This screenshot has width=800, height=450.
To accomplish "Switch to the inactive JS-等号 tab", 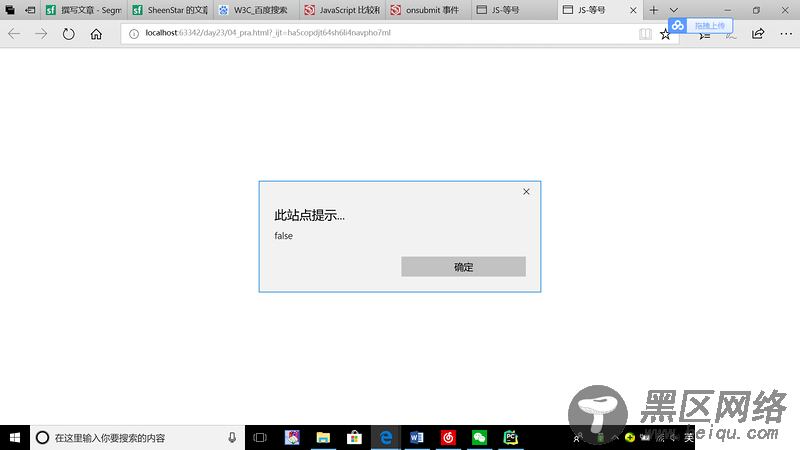I will click(x=514, y=10).
